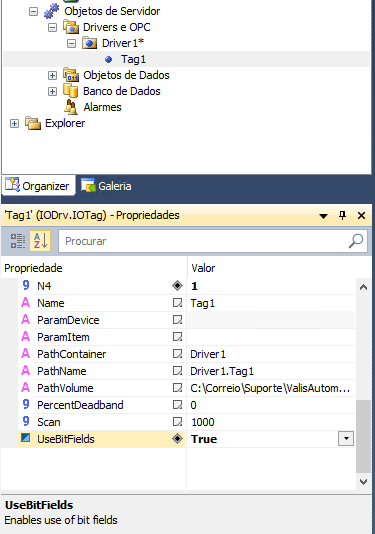Click the Alarmes bell icon
This screenshot has width=375, height=534.
[x=71, y=107]
